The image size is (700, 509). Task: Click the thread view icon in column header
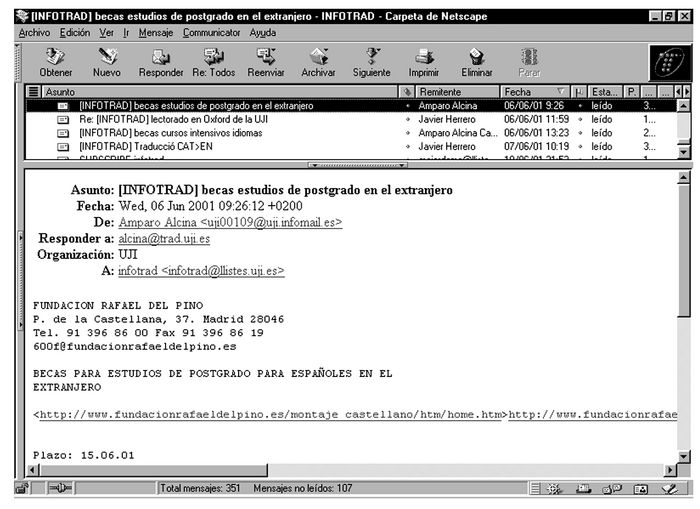pos(33,92)
